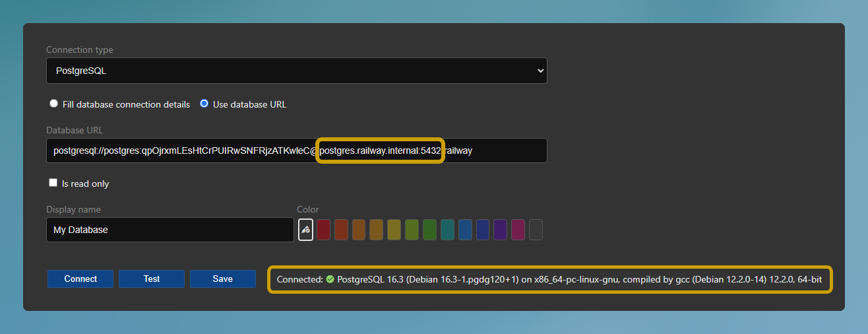868x334 pixels.
Task: Open the Connection type dropdown showing PostgreSQL
Action: (297, 71)
